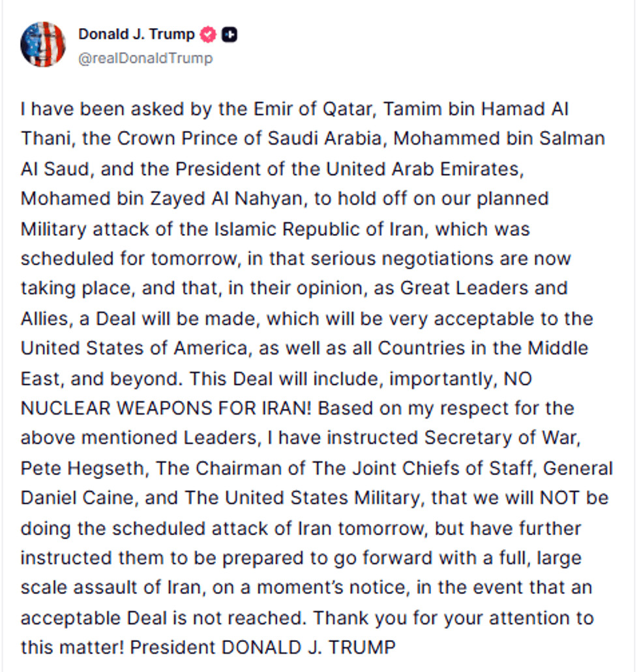The image size is (639, 672).
Task: Select the name 'Tamim bin Hamad Al'
Action: click(475, 109)
